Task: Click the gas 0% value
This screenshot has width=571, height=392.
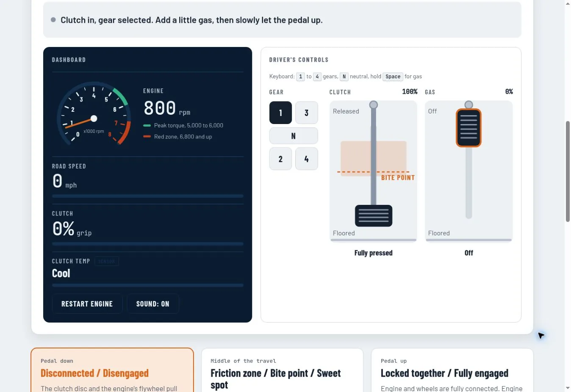Action: pos(509,91)
